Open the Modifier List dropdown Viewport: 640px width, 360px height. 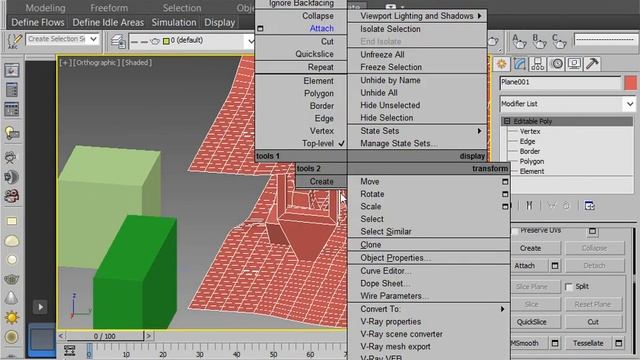click(630, 104)
